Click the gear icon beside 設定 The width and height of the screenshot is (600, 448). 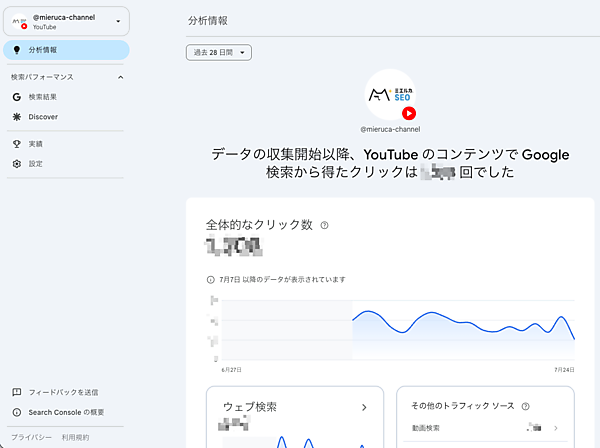(x=16, y=164)
